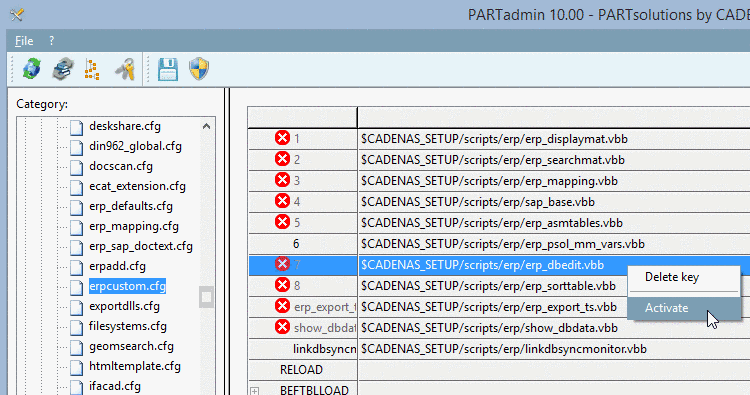Select erp_defaults.cfg in category tree

(x=131, y=207)
